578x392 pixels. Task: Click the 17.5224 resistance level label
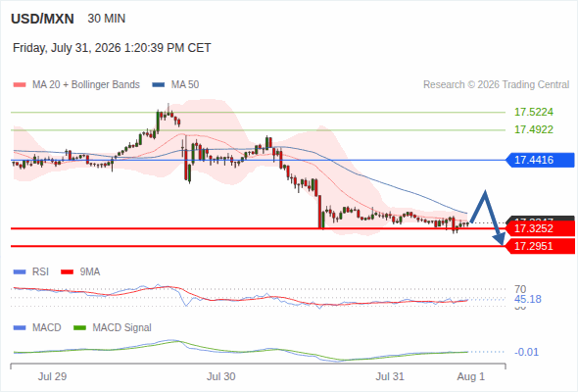coord(534,112)
